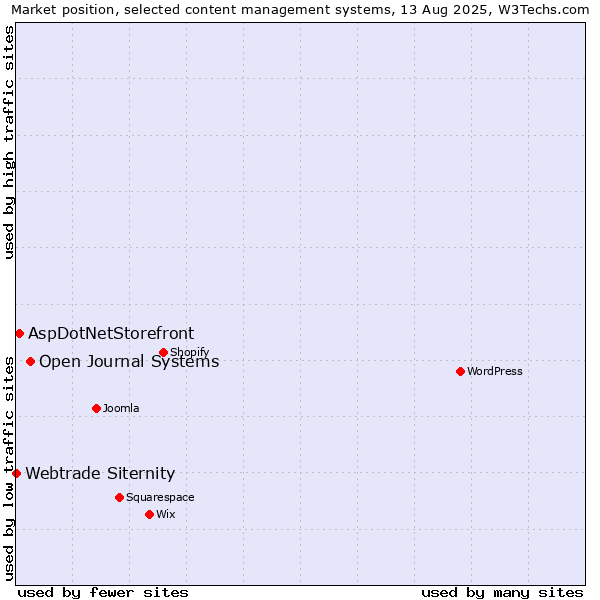Click the Shopify red marker
This screenshot has height=600, width=600.
[163, 352]
